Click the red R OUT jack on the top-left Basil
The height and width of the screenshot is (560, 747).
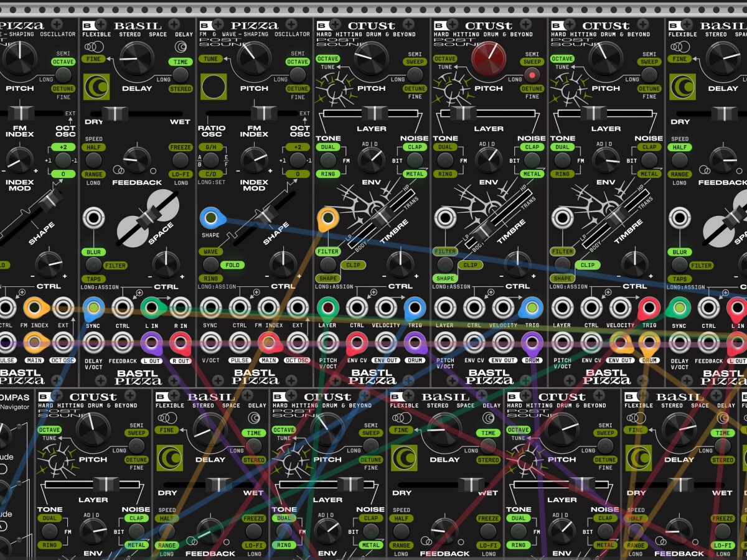pos(181,342)
